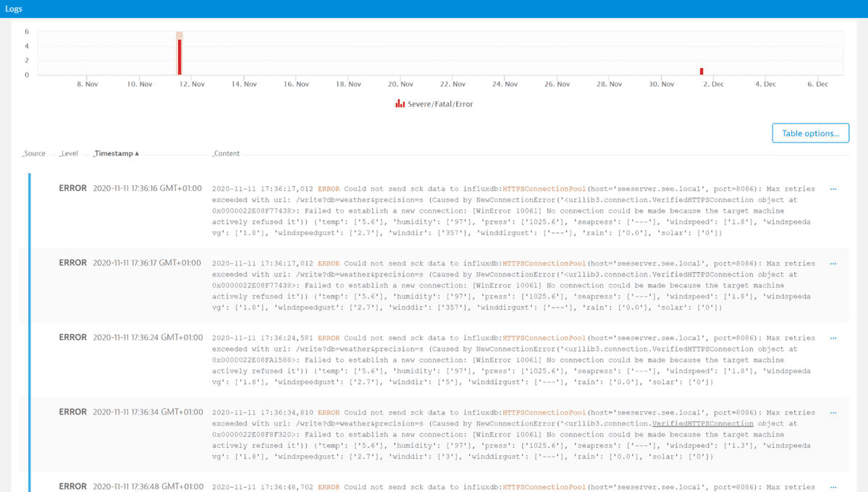
Task: Click the blue severity stripe beside the first entry
Action: click(30, 210)
